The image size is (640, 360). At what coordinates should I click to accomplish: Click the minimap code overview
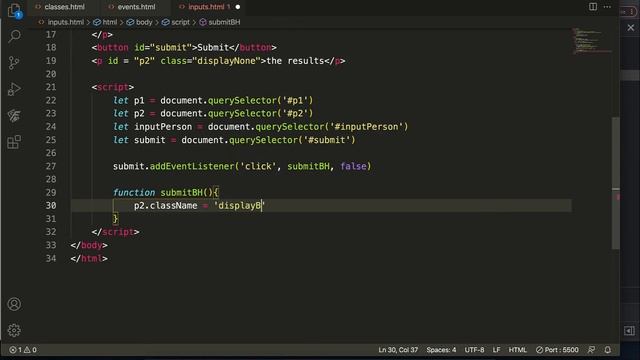click(x=592, y=41)
